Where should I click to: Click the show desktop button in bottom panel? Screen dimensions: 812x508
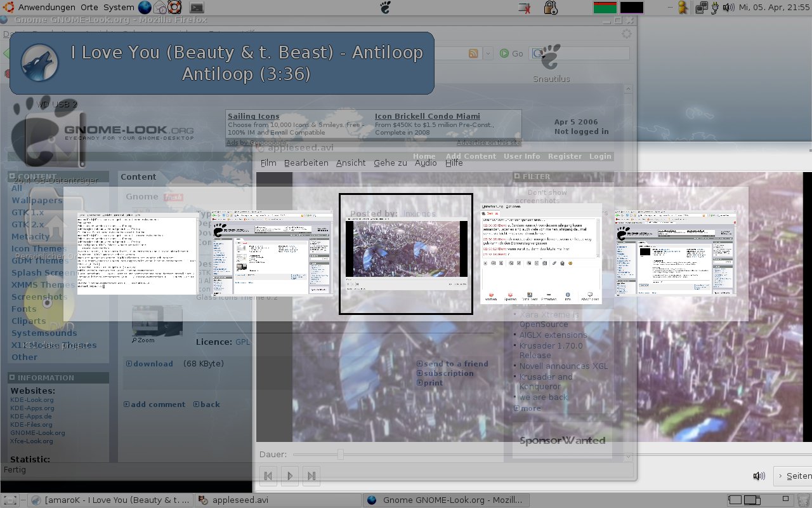point(10,500)
